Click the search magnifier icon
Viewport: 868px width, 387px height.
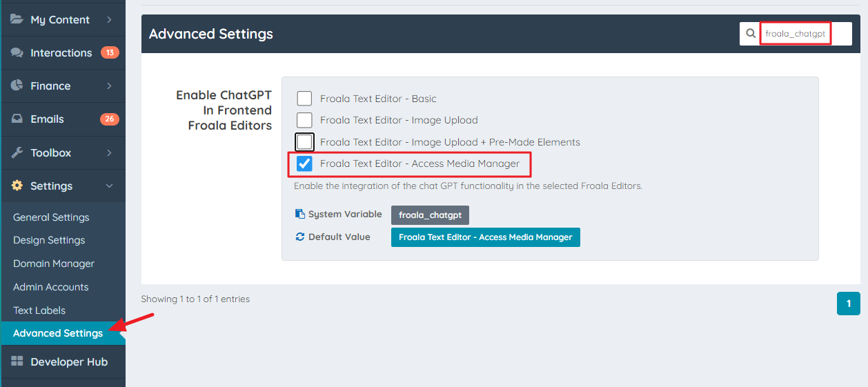751,33
